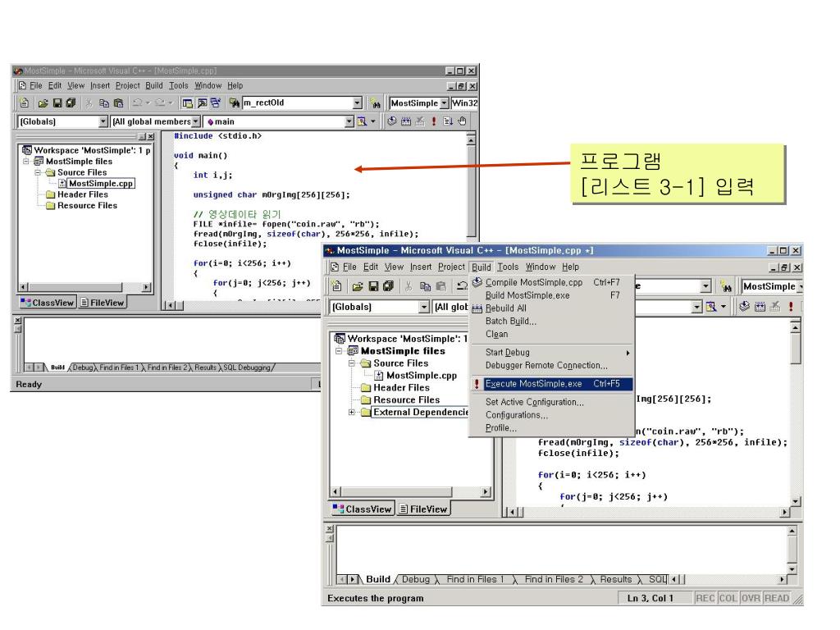Click WizardBar action icon in back window
The width and height of the screenshot is (840, 630).
pos(362,121)
